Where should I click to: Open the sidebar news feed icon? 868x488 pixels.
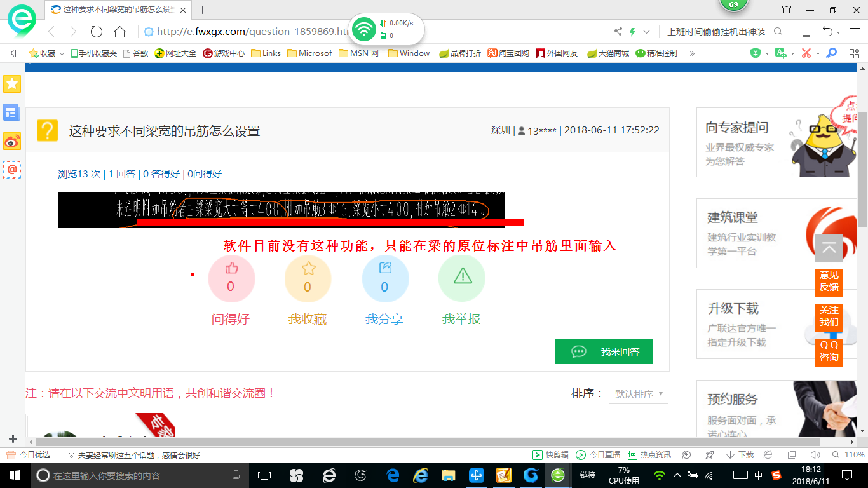pyautogui.click(x=12, y=112)
